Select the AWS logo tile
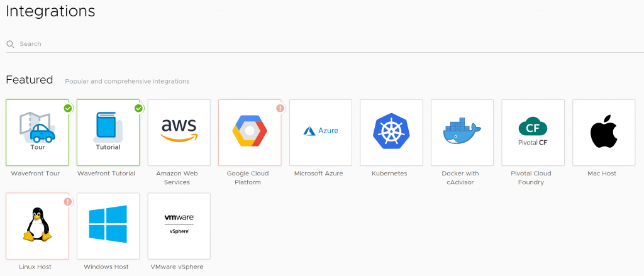 179,132
